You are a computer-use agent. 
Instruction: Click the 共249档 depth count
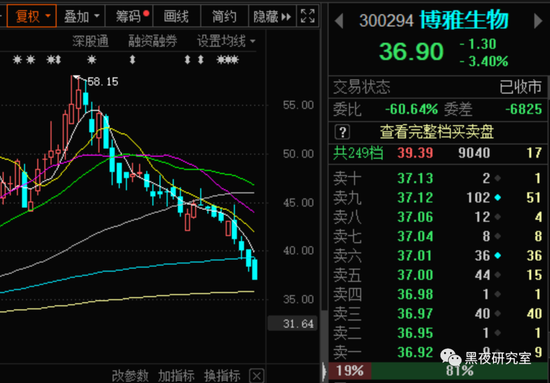pyautogui.click(x=358, y=153)
